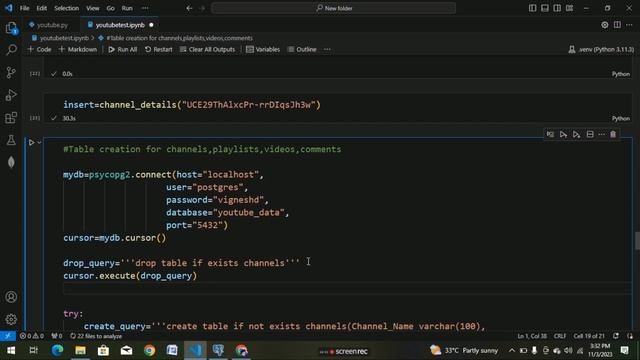The height and width of the screenshot is (360, 640).
Task: Select the .venv Python 3.11.3 kernel
Action: (x=601, y=49)
